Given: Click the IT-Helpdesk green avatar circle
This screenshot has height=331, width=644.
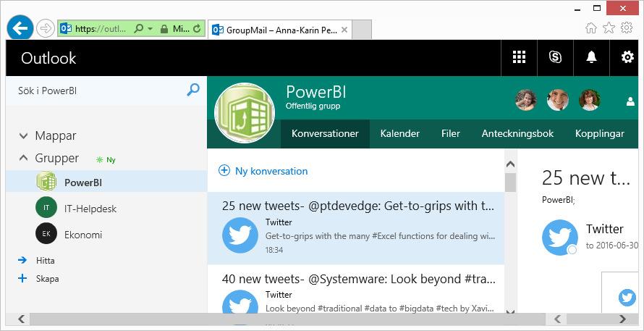Looking at the screenshot, I should pyautogui.click(x=46, y=208).
